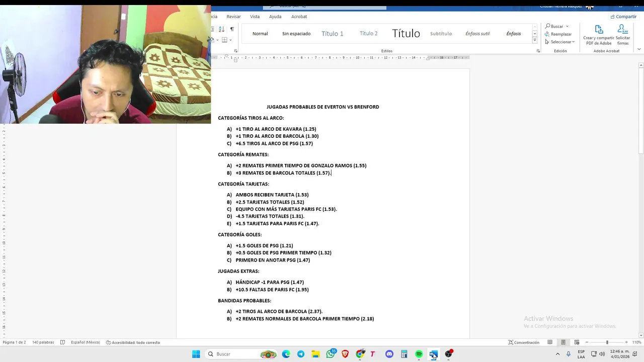
Task: Click Reemplazar in the Edición group
Action: pos(558,34)
